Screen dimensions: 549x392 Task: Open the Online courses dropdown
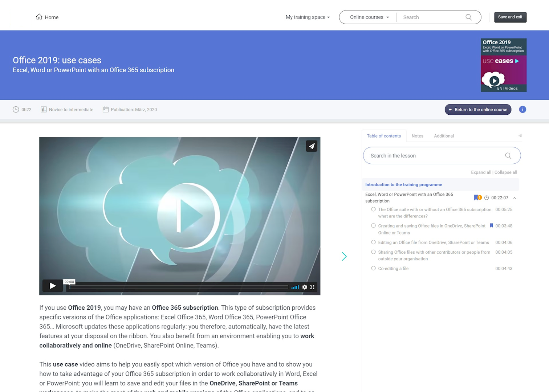tap(369, 17)
